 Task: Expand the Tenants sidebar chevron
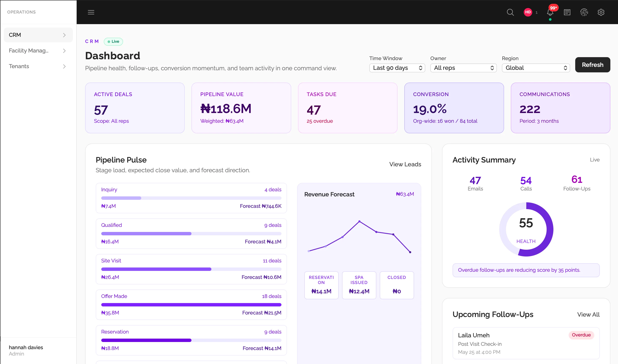pos(64,66)
